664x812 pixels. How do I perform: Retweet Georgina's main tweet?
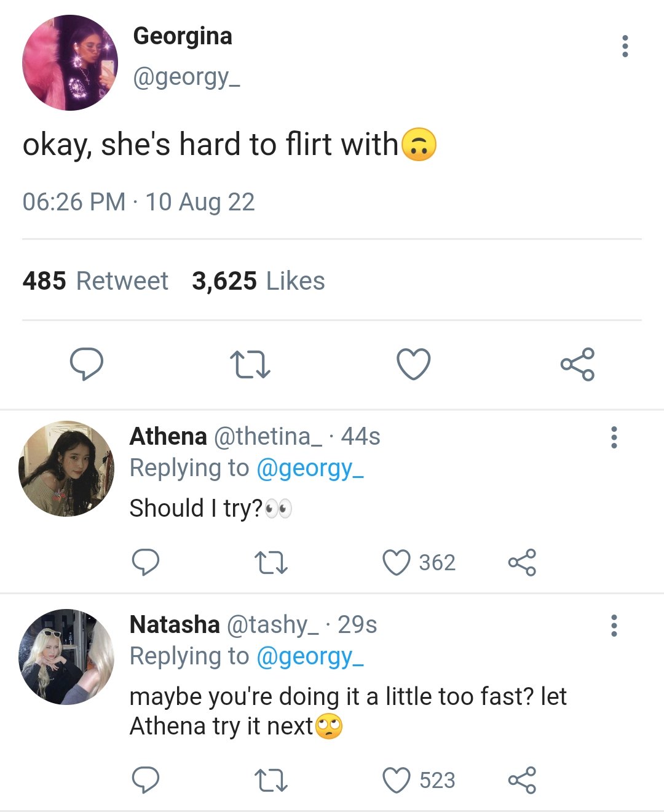(250, 364)
